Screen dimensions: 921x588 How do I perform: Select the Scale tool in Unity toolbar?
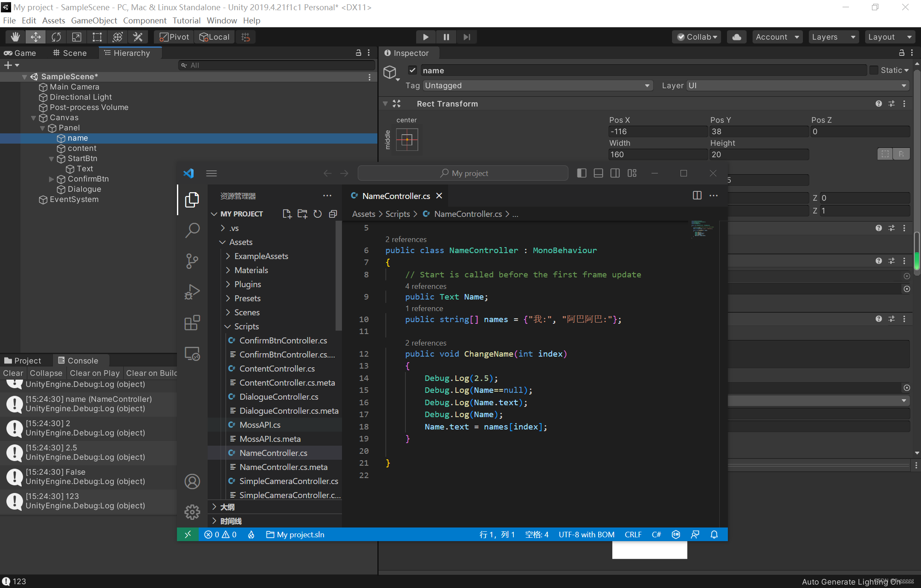[x=77, y=37]
